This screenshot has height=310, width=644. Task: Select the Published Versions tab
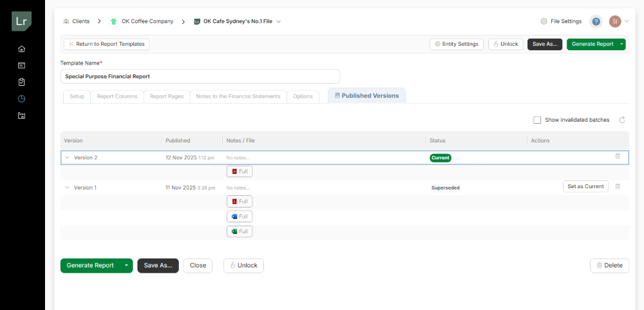[367, 95]
